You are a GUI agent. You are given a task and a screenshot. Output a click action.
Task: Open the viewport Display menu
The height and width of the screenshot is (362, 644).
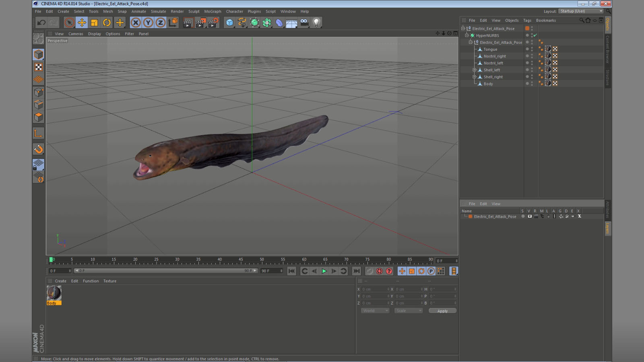click(95, 34)
